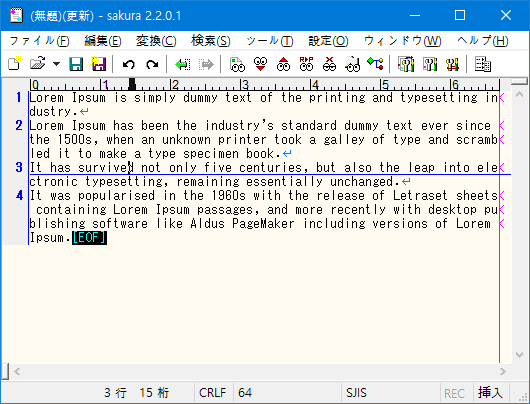Place the cursor on the word "PageMaker"
Screen dimensions: 530x404
tap(263, 223)
